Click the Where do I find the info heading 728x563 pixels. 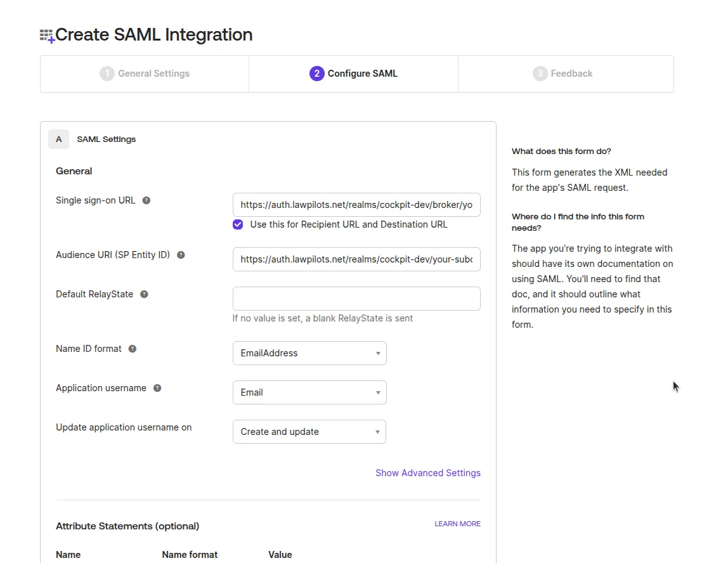tap(578, 223)
